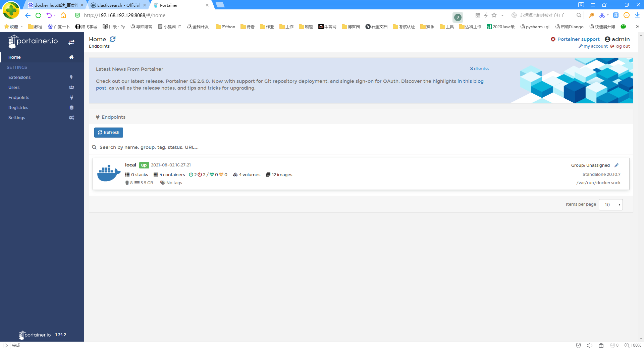
Task: Click the lightning speed-mode icon
Action: 486,15
